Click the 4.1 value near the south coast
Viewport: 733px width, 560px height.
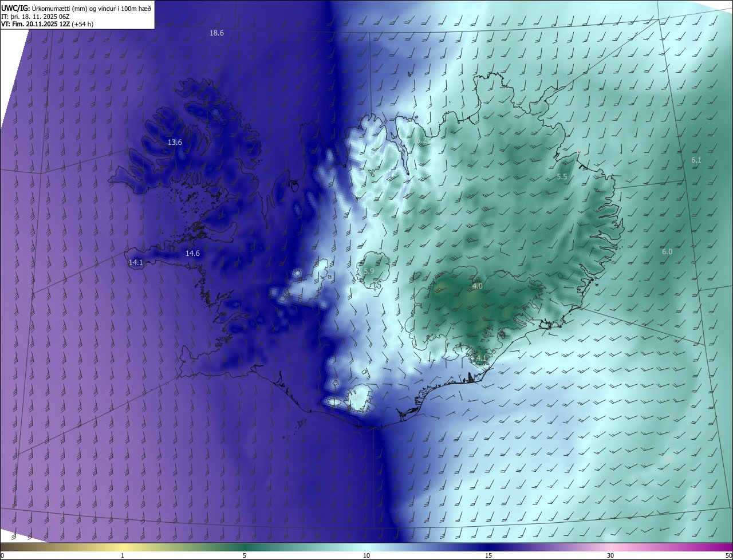480,359
